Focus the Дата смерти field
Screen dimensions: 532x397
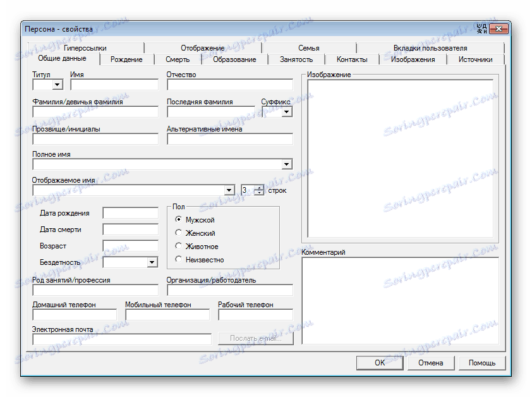pyautogui.click(x=131, y=229)
